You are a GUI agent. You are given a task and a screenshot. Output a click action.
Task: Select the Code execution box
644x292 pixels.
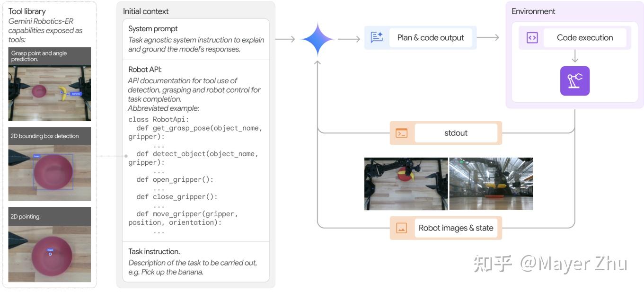coord(585,38)
